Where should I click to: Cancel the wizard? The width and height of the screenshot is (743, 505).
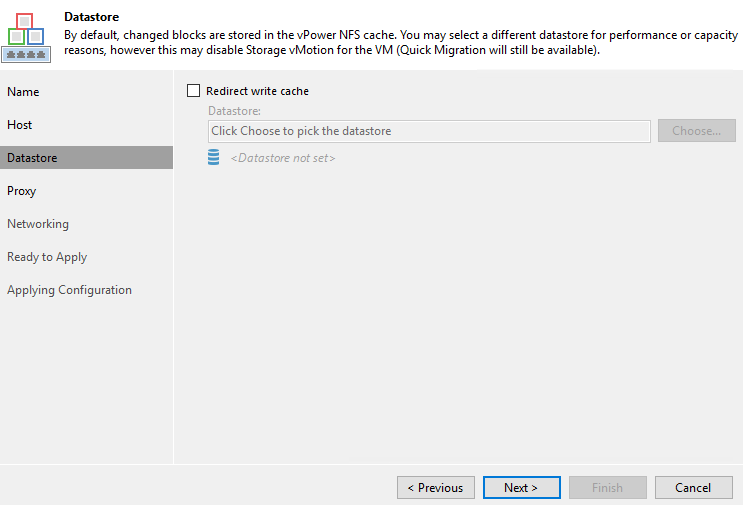(x=694, y=487)
